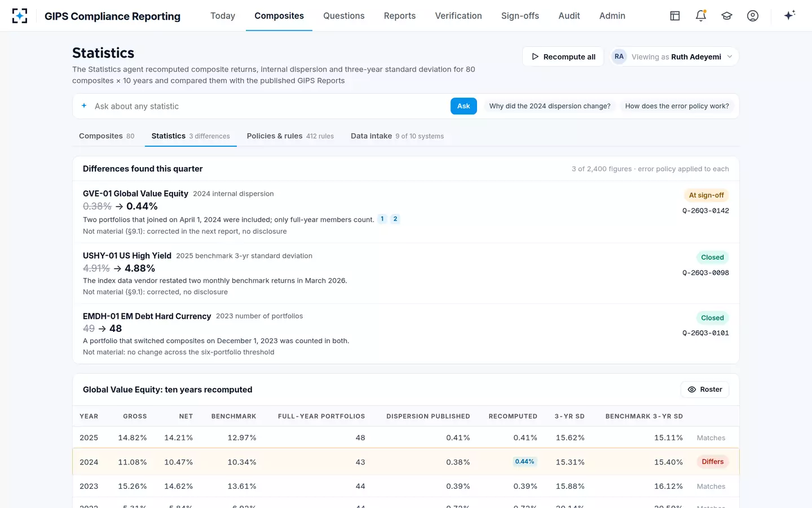This screenshot has width=812, height=508.
Task: Click the highlighted 0.44% recomputed value
Action: (524, 462)
